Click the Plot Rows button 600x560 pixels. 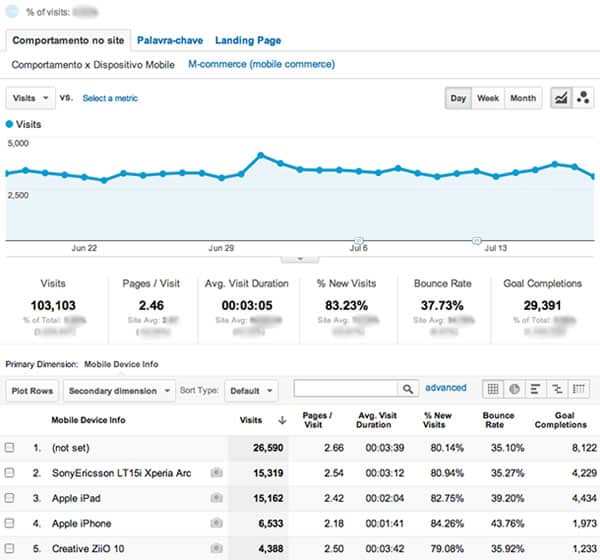[32, 390]
